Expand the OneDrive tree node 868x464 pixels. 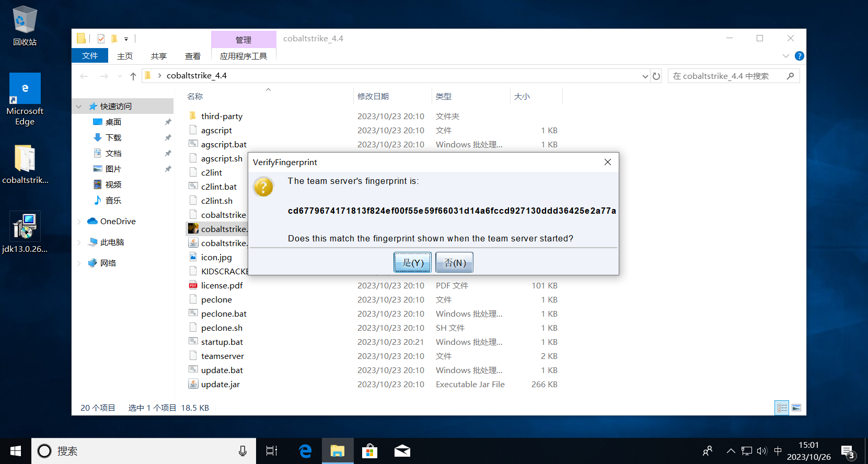(x=79, y=222)
